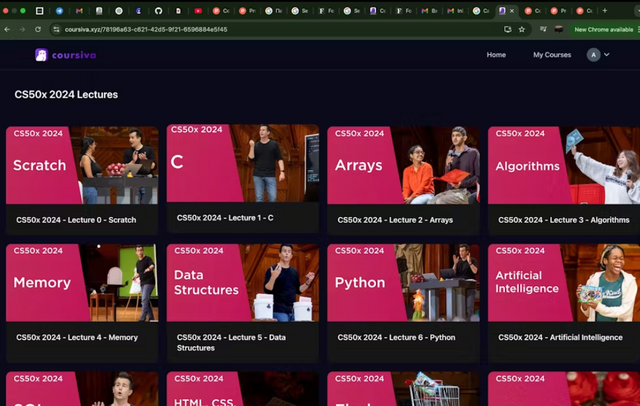Viewport: 640px width, 406px height.
Task: Click title 'CS50x 2024 - Lecture 4 - Memory'
Action: 77,337
